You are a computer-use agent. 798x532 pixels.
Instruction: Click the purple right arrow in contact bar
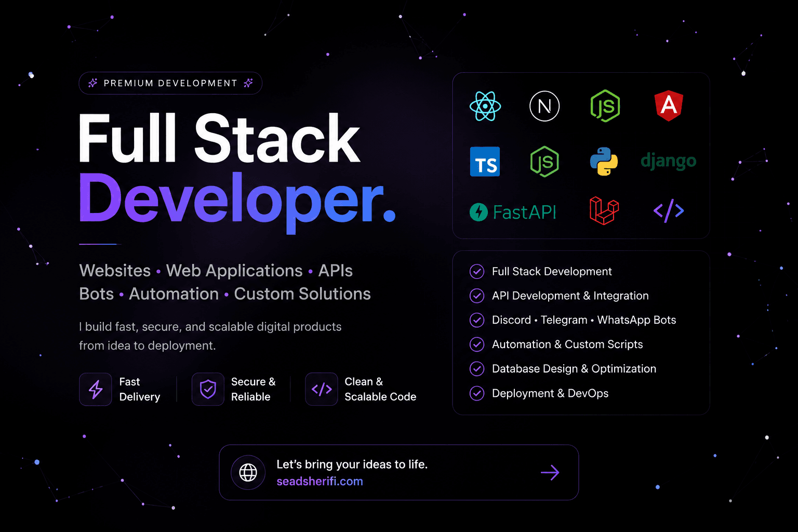click(550, 472)
